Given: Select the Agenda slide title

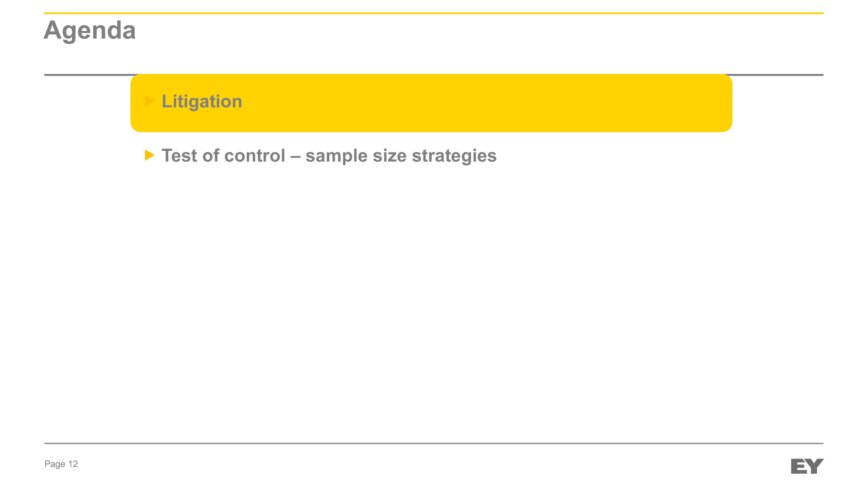Looking at the screenshot, I should coord(90,30).
